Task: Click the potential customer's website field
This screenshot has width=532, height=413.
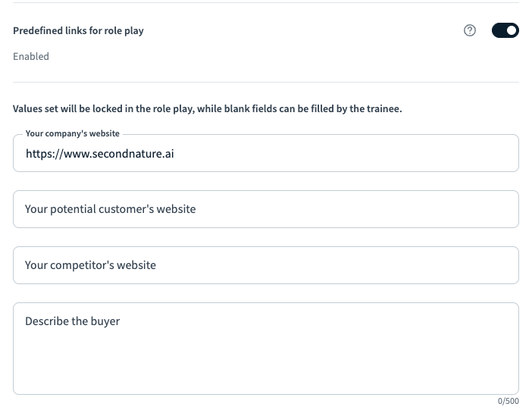Action: 265,209
